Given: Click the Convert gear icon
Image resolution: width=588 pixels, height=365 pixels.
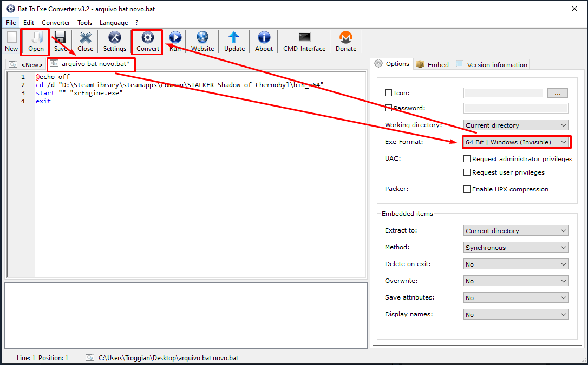Looking at the screenshot, I should (x=148, y=37).
